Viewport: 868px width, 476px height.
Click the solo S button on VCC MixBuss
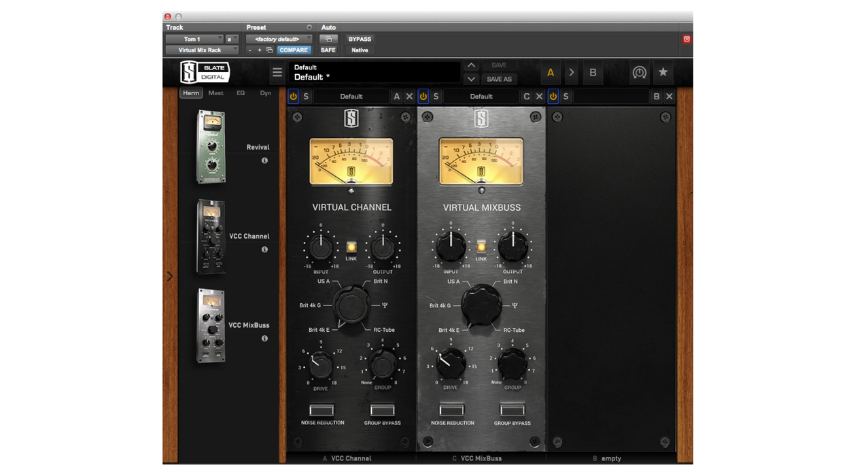click(x=436, y=97)
